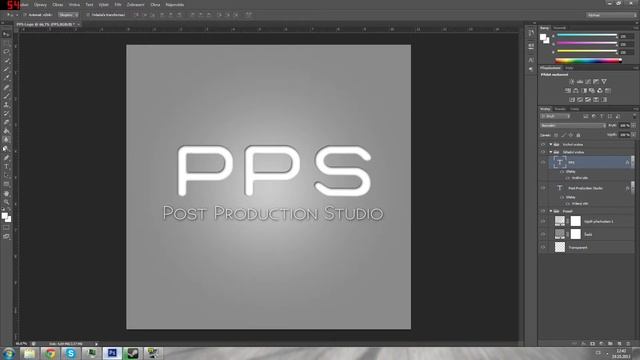Toggle Quick Mask mode icon
This screenshot has width=640, height=360.
tap(6, 228)
